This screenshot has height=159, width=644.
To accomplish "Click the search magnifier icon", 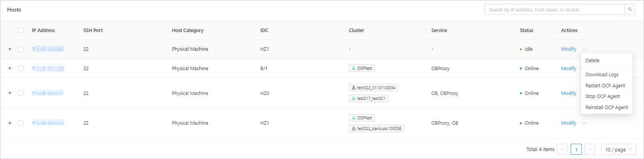I will point(630,10).
